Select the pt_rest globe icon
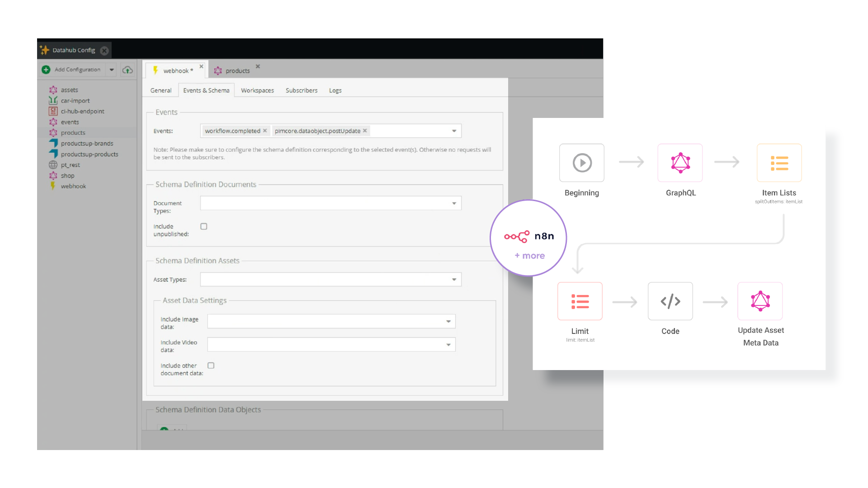Image resolution: width=868 pixels, height=488 pixels. point(53,165)
